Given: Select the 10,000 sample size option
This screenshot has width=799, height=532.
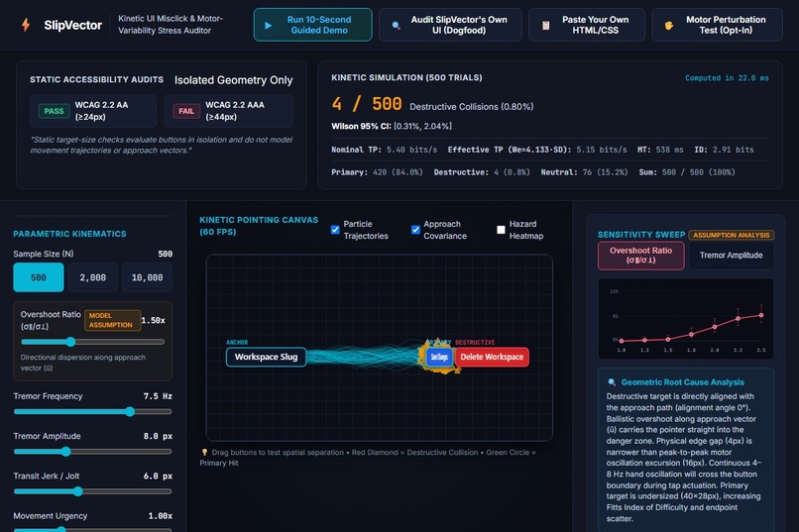Looking at the screenshot, I should tap(147, 277).
